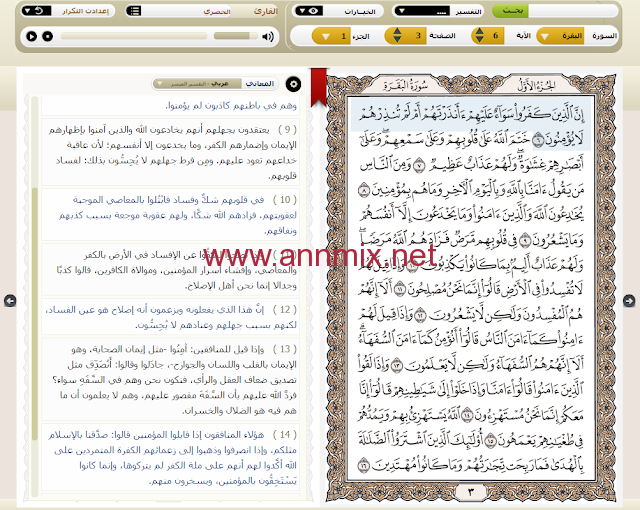
Task: Click verse end marker ١٤
Action: coord(467,415)
